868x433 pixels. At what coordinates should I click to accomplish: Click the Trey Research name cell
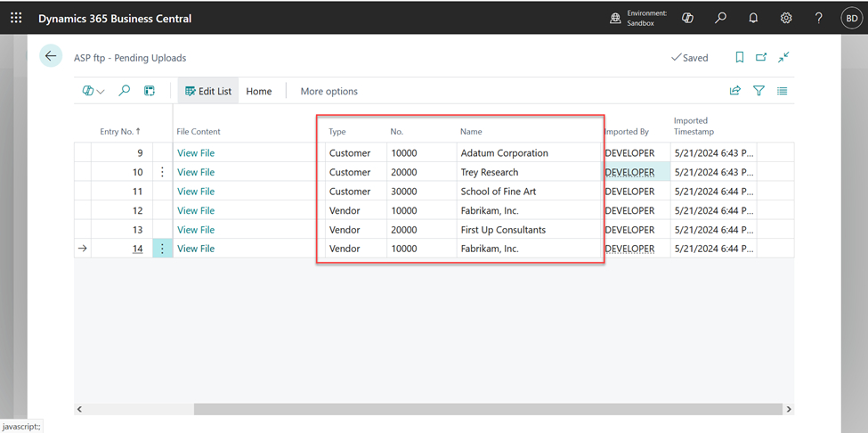[x=529, y=172]
